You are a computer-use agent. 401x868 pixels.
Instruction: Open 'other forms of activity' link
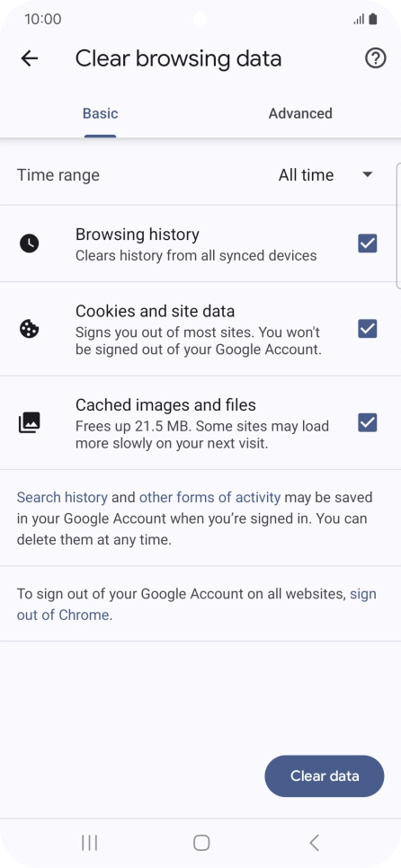(x=209, y=497)
